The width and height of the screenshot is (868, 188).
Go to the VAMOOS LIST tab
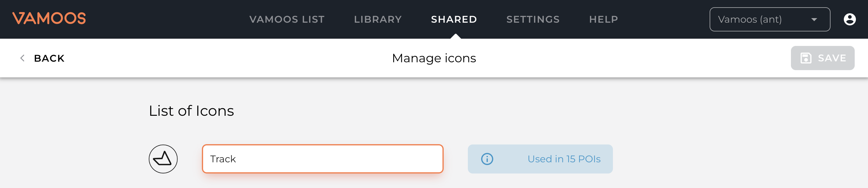[x=287, y=19]
